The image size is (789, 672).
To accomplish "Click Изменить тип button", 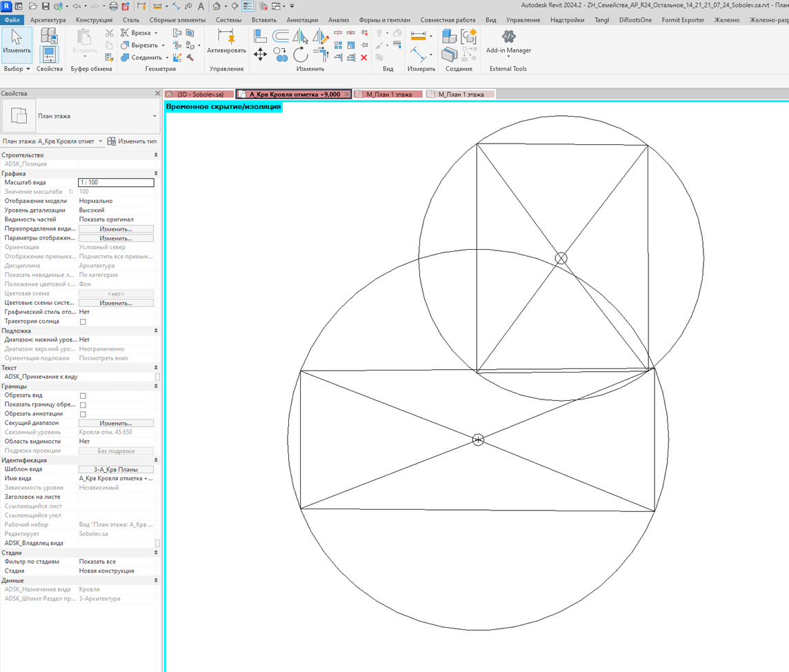I will pyautogui.click(x=132, y=141).
